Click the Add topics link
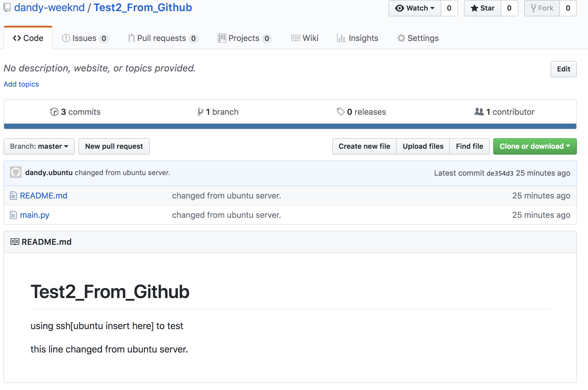This screenshot has width=588, height=390. point(21,84)
